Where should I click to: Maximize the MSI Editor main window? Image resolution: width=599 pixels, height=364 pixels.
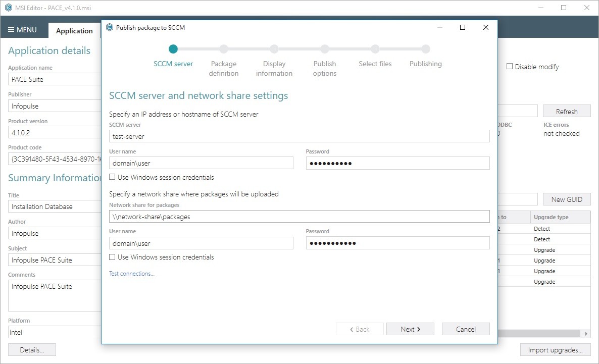pyautogui.click(x=564, y=8)
